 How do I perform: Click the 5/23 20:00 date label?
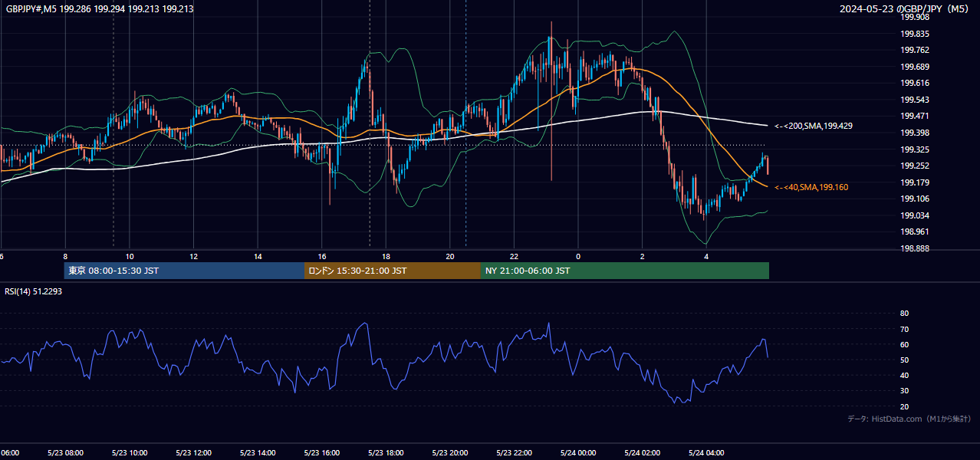click(449, 452)
